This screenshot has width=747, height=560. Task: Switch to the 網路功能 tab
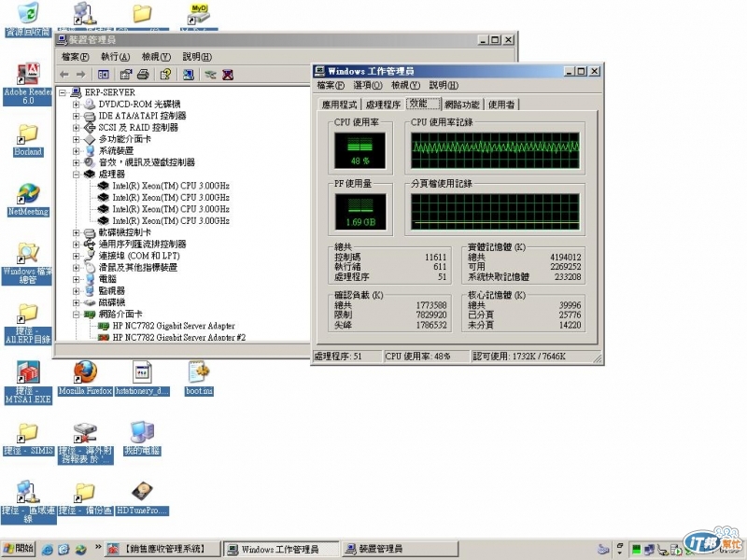[461, 105]
